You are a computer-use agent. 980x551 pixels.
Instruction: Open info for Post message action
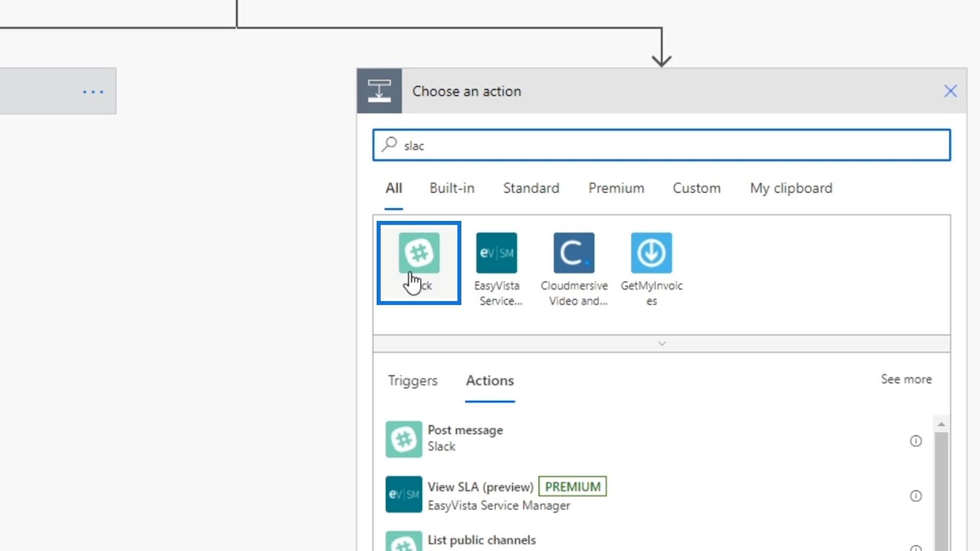(x=916, y=441)
